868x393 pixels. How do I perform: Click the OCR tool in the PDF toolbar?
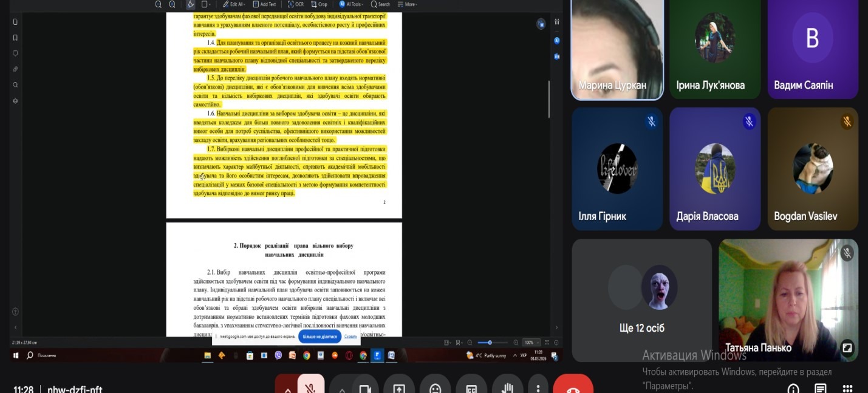(295, 4)
